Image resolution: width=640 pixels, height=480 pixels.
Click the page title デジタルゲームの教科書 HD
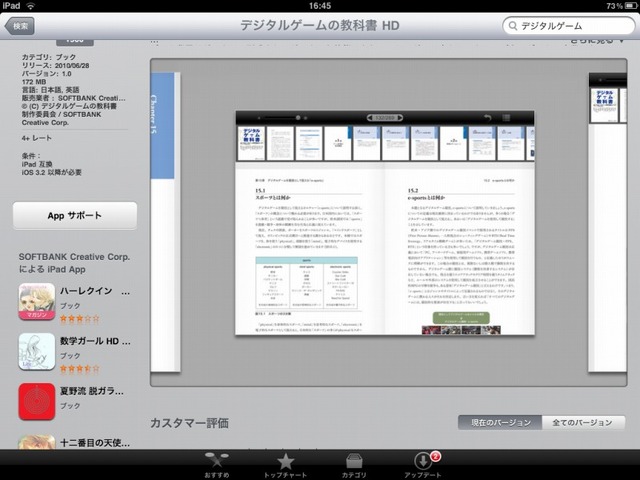point(320,26)
